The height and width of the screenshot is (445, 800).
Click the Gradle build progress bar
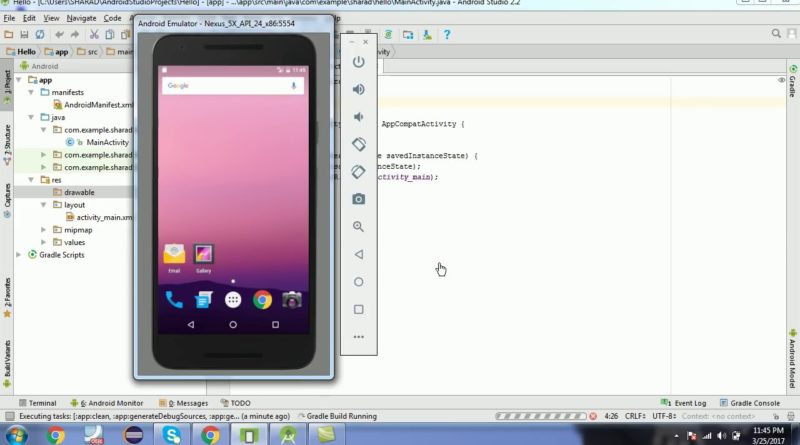coord(541,416)
